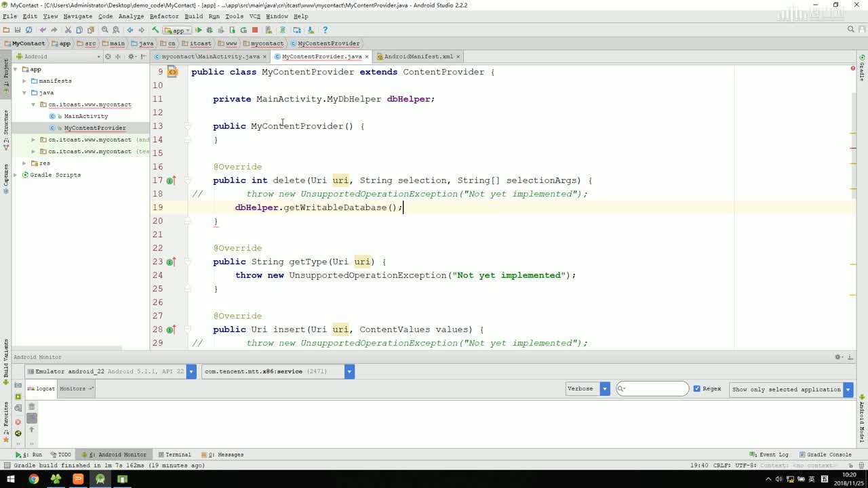
Task: Expand the Gradle Scripts node
Action: [x=16, y=174]
